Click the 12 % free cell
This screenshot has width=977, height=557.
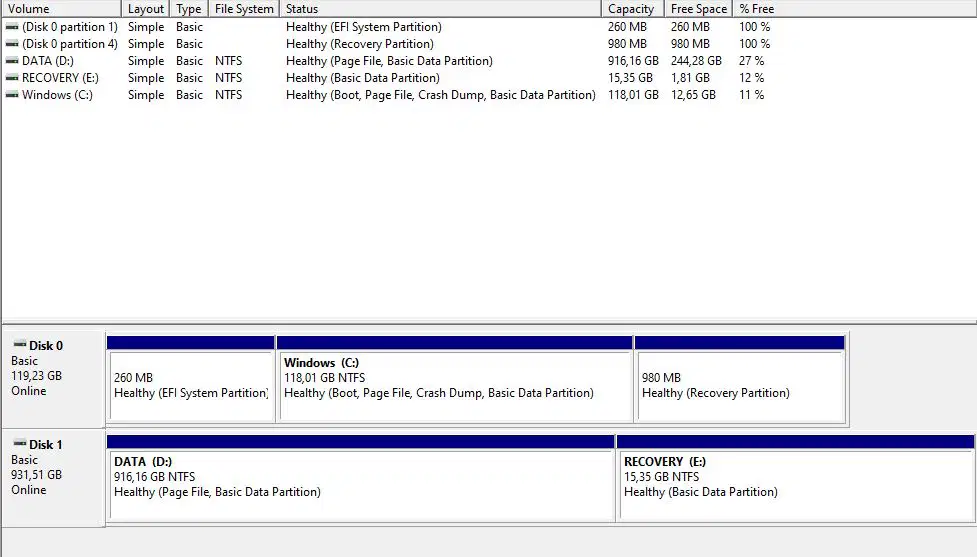(751, 78)
